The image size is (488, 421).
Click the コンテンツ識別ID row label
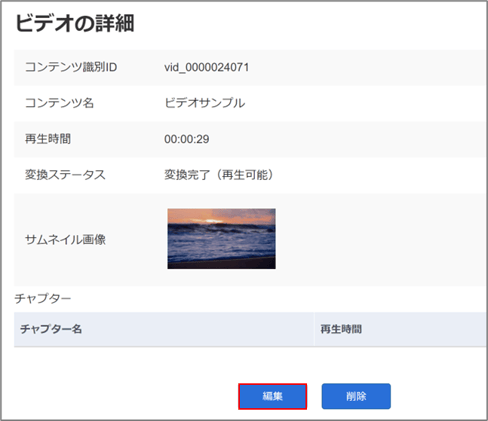pyautogui.click(x=71, y=67)
